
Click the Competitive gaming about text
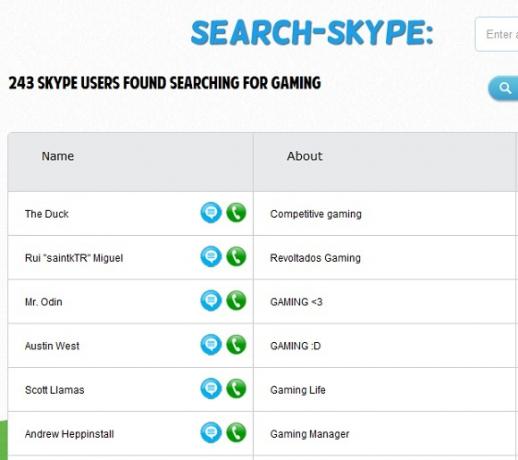pyautogui.click(x=316, y=214)
